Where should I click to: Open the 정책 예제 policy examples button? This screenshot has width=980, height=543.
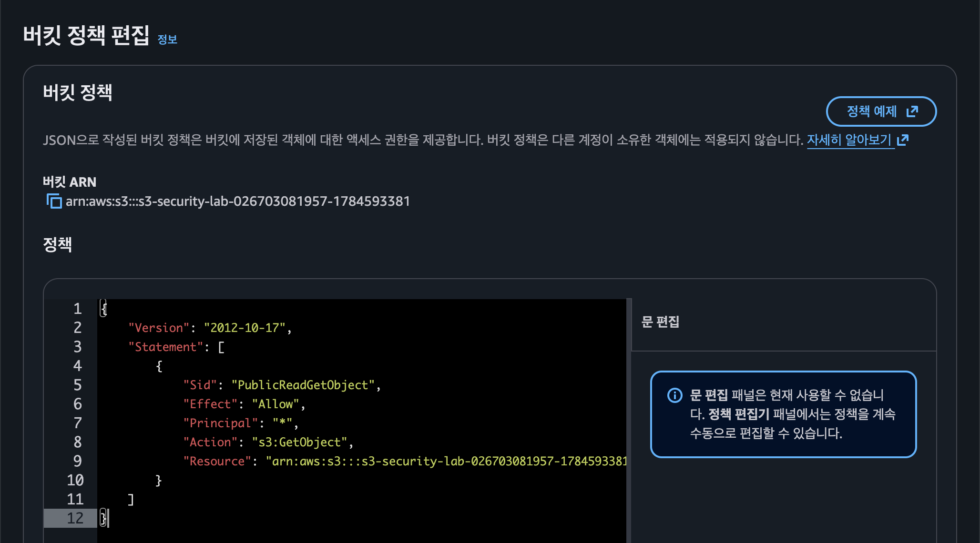[881, 111]
